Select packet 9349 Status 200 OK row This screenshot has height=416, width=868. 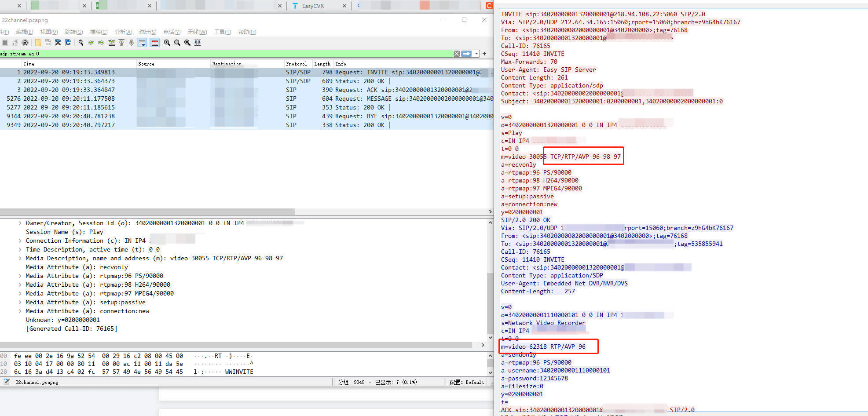coord(246,125)
